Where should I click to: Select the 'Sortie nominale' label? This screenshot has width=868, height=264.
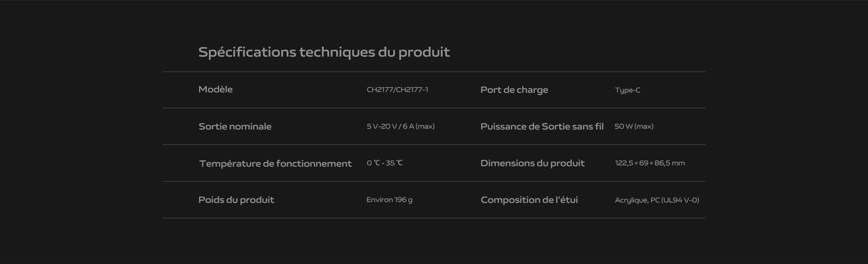pos(235,126)
